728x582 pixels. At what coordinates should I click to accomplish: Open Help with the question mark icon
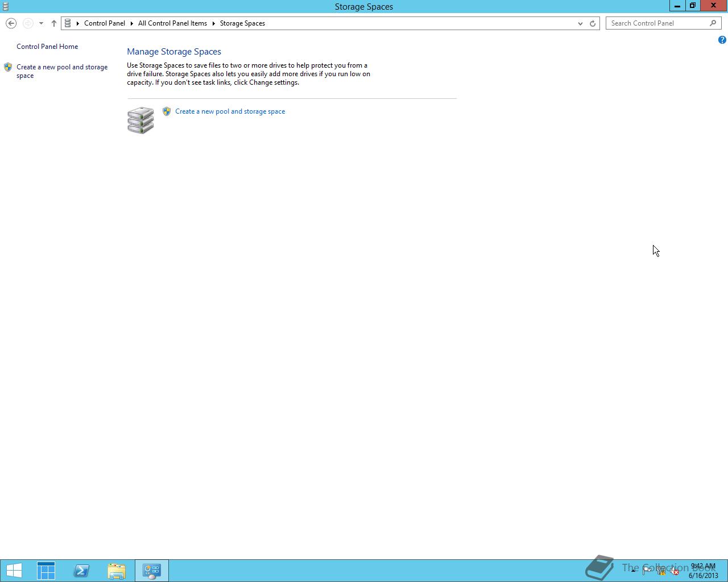(722, 40)
